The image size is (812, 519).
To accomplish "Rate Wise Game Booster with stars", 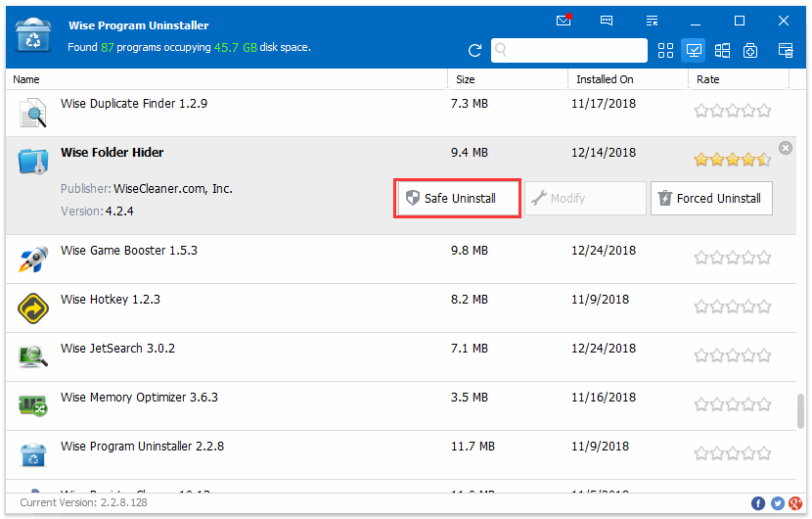I will [732, 258].
